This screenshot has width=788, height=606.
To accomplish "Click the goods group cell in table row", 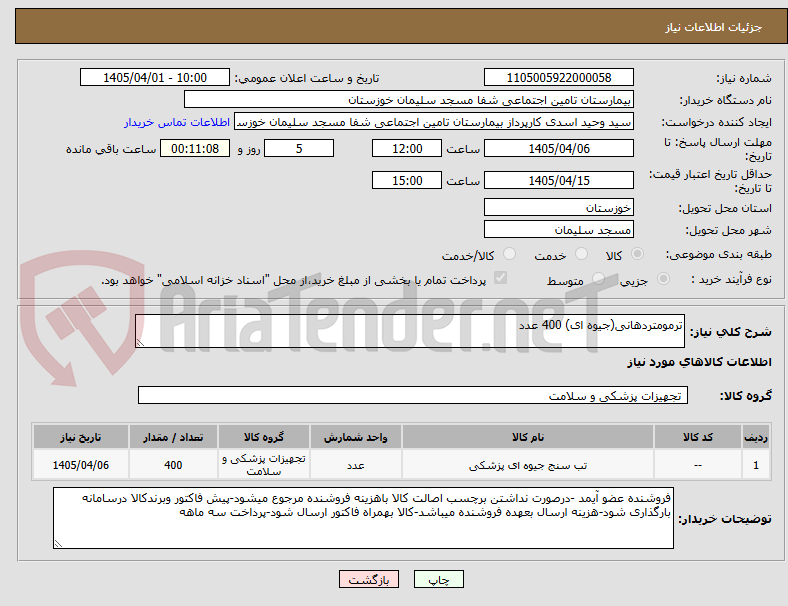I will 263,465.
